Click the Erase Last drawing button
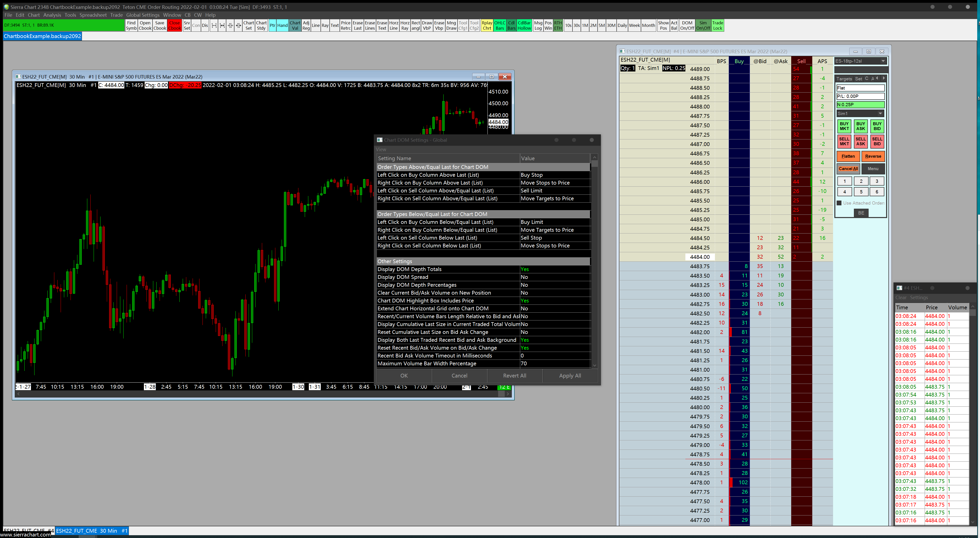This screenshot has width=980, height=538. pyautogui.click(x=357, y=25)
